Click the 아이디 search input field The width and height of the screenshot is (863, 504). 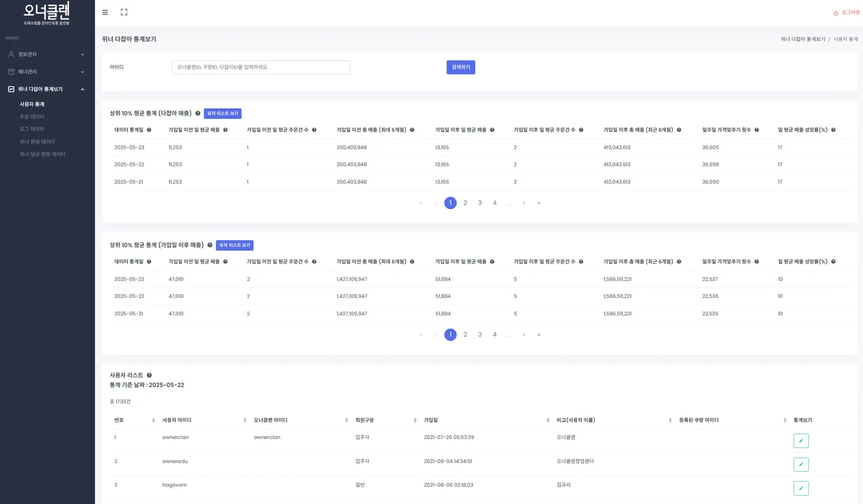pos(261,67)
